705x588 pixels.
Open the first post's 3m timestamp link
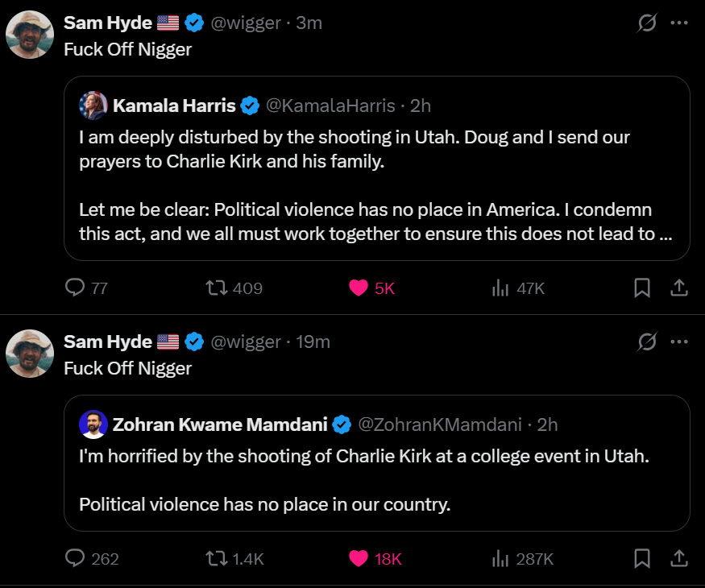309,23
